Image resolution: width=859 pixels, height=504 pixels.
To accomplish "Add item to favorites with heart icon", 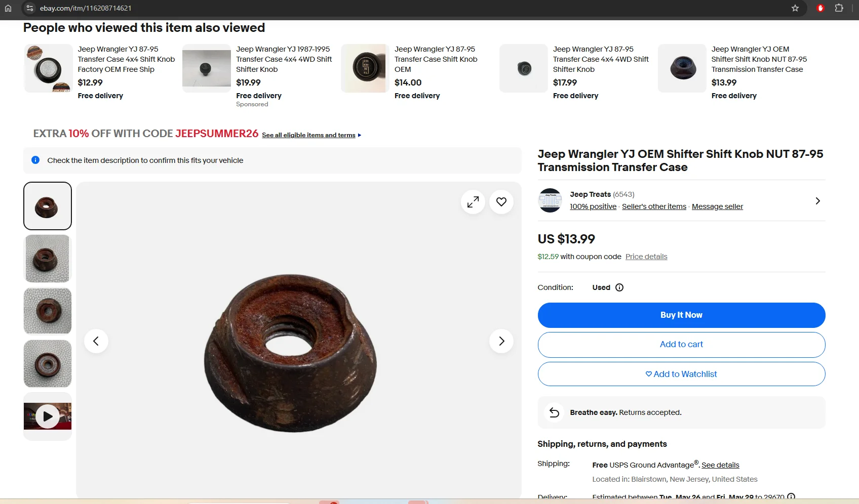I will tap(501, 202).
